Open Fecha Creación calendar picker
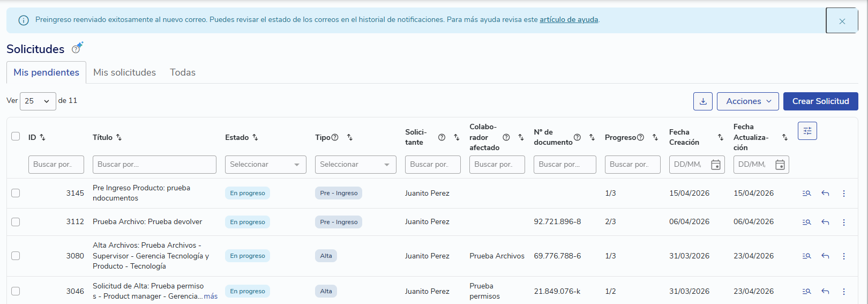The height and width of the screenshot is (304, 868). click(715, 165)
